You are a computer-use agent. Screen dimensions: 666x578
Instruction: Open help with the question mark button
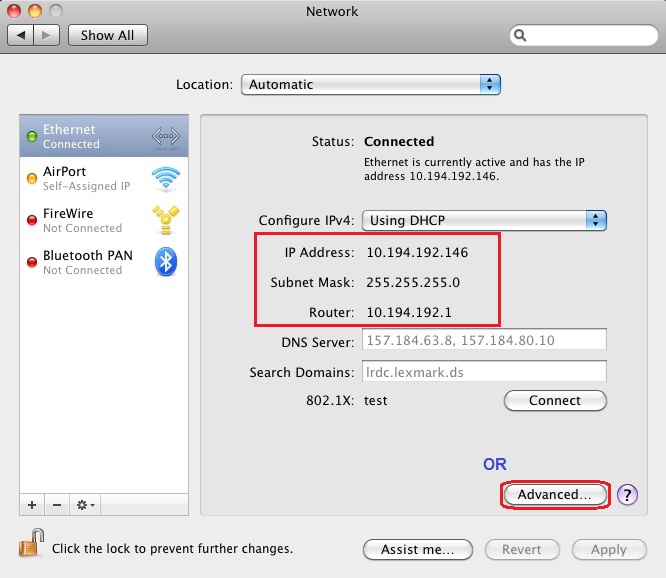pyautogui.click(x=627, y=494)
